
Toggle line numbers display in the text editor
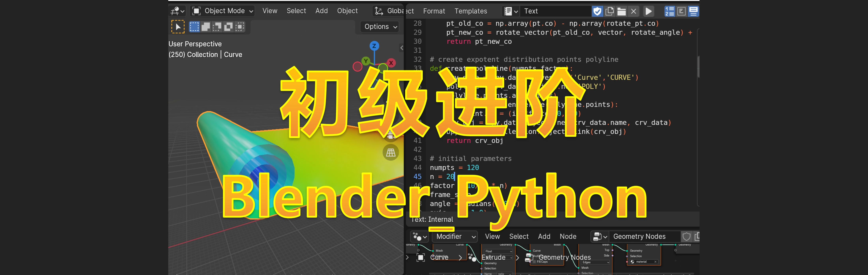(670, 11)
